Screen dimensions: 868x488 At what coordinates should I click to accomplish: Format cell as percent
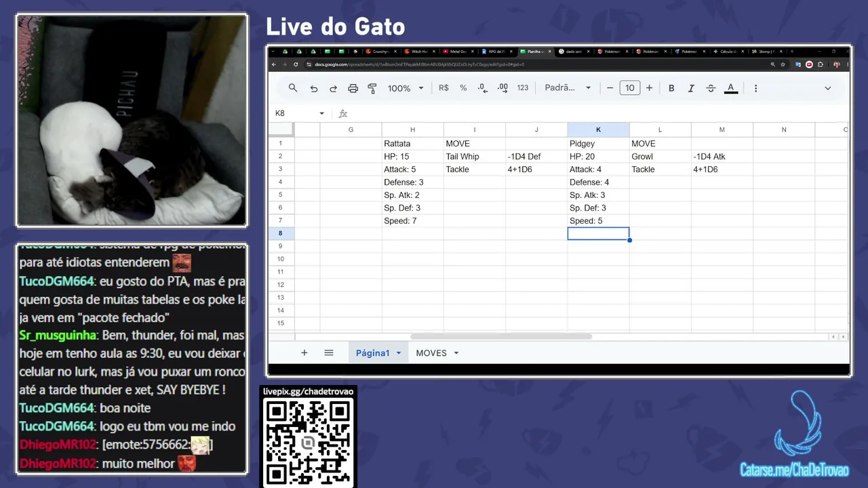pyautogui.click(x=463, y=88)
